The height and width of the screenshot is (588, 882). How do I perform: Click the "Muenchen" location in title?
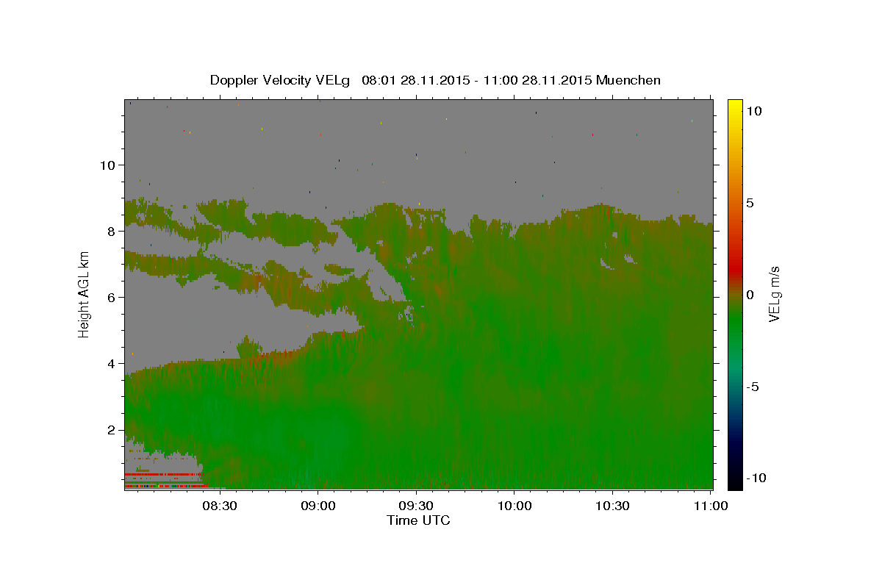629,80
